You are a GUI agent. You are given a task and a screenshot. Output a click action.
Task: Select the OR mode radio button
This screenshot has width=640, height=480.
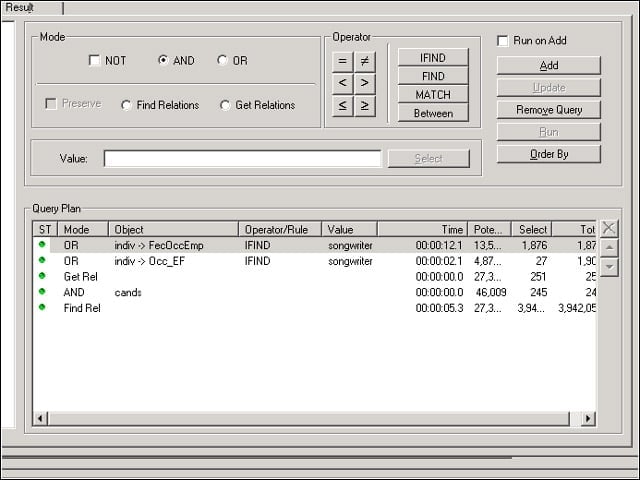tap(222, 60)
